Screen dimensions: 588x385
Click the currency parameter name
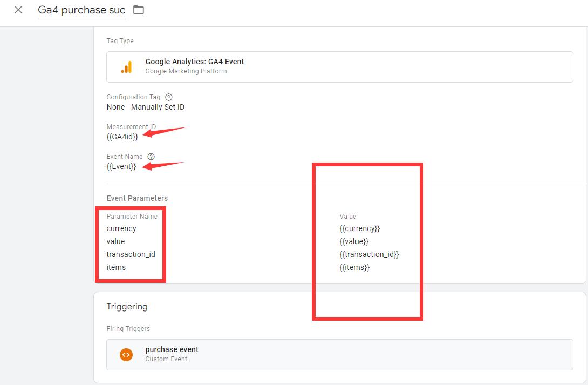121,228
